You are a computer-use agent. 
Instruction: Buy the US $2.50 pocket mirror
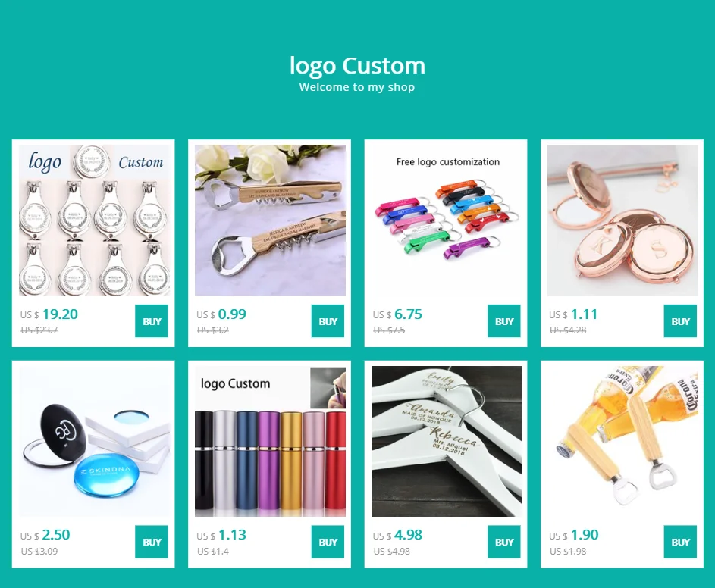tap(152, 542)
